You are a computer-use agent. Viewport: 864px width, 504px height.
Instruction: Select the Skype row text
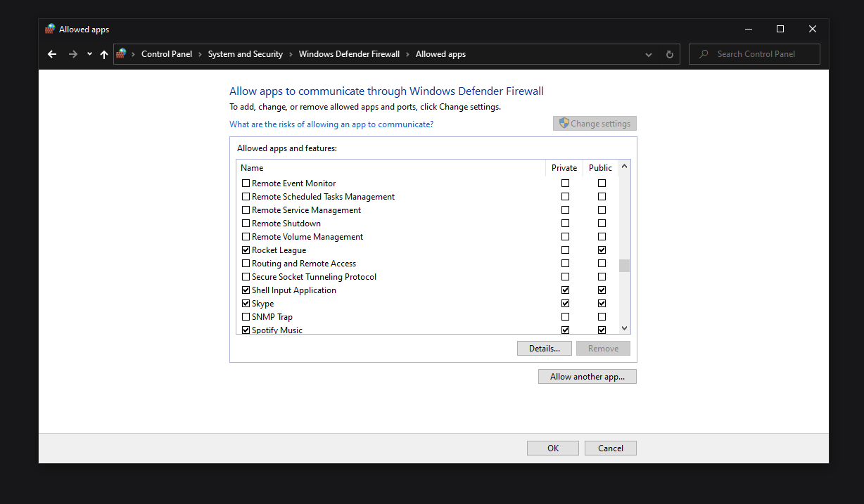point(263,304)
